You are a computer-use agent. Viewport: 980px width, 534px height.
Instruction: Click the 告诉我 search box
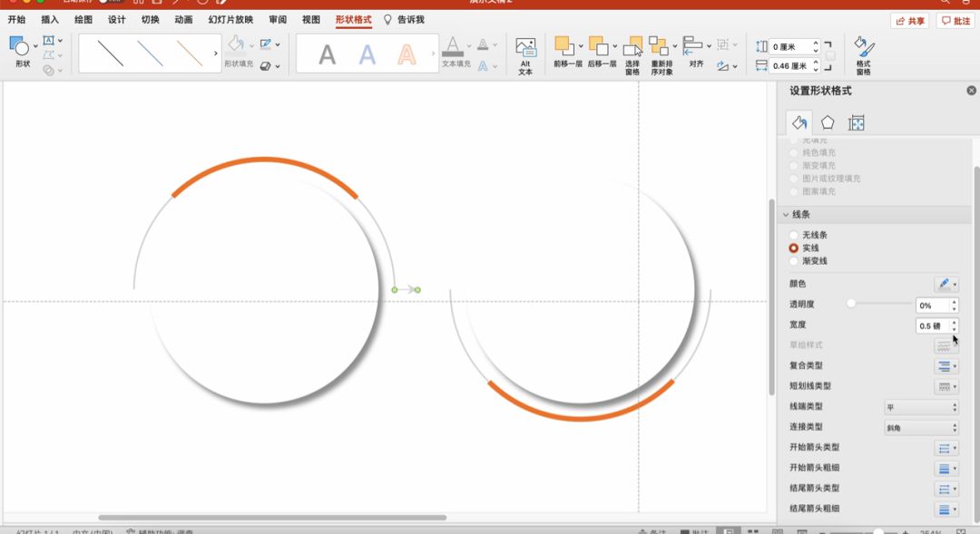pos(405,19)
